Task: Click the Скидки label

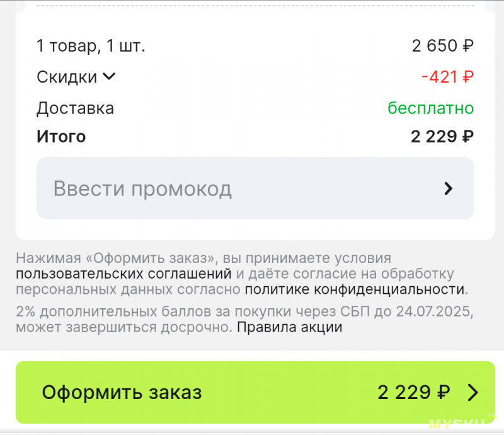Action: coord(67,77)
